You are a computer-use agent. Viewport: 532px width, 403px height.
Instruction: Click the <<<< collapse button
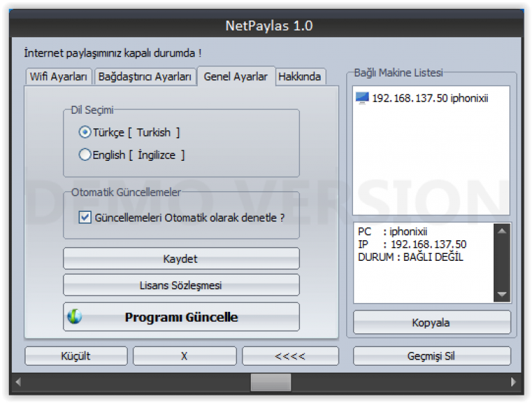coord(290,356)
